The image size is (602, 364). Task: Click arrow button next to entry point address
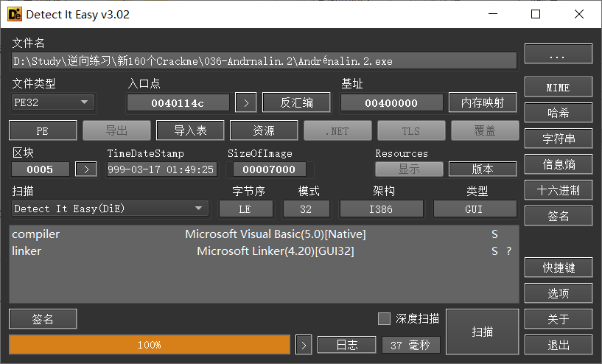point(245,102)
